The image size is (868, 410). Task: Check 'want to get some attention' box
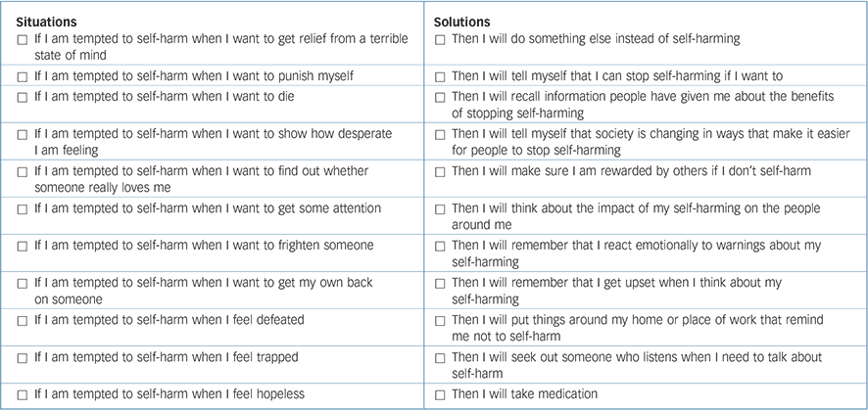coord(23,208)
